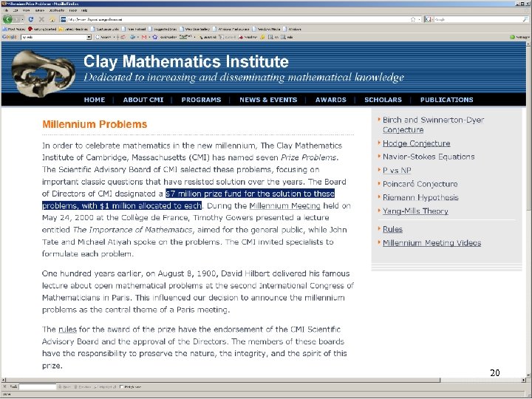The width and height of the screenshot is (532, 399).
Task: Open the View menu
Action: click(x=26, y=10)
